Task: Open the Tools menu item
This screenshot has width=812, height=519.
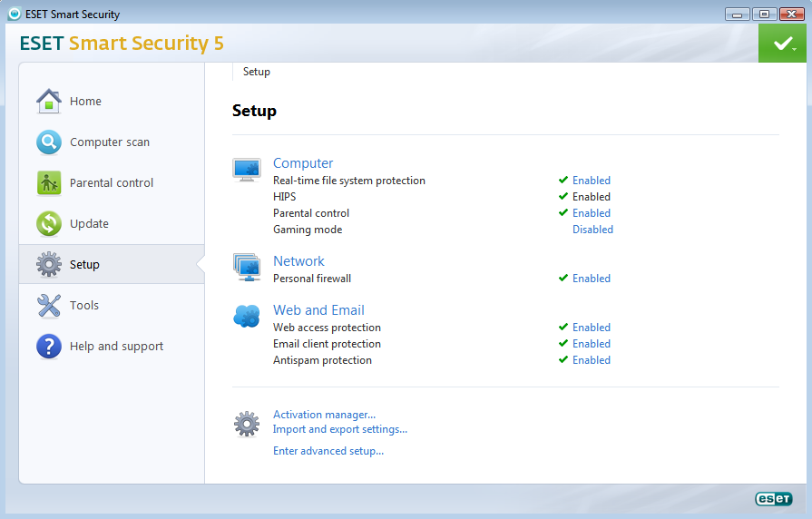Action: [84, 306]
